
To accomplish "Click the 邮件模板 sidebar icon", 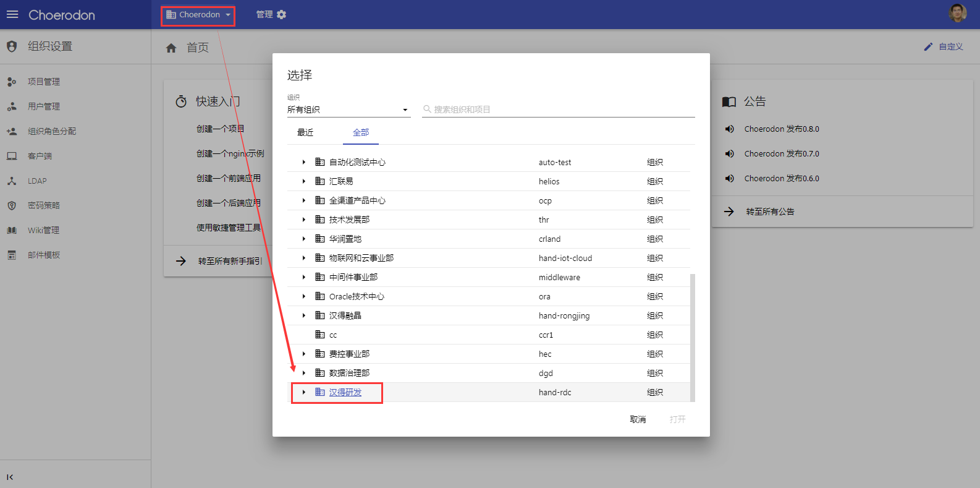I will pos(12,255).
